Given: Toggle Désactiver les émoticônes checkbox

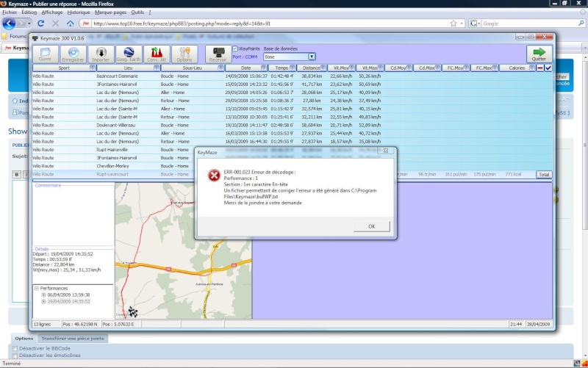Looking at the screenshot, I should coord(15,356).
